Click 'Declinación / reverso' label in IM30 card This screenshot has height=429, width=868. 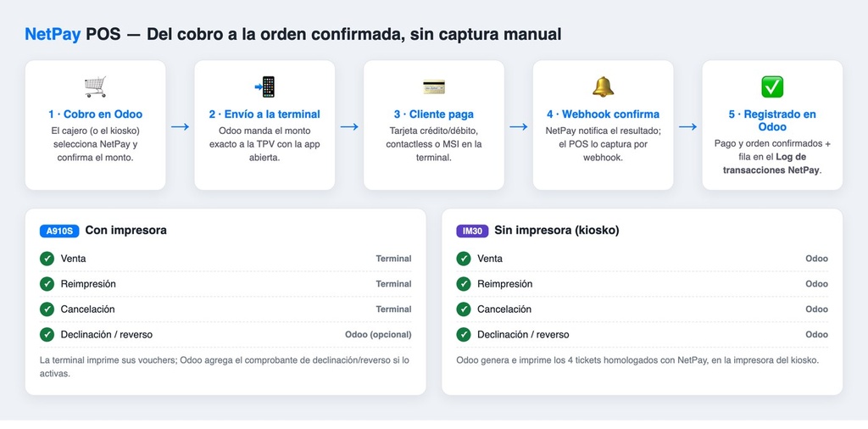pos(523,334)
